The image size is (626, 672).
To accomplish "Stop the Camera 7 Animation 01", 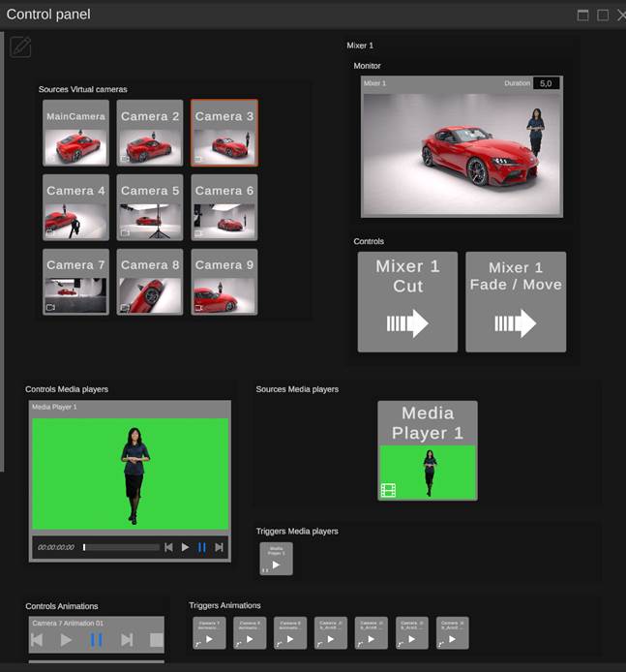I will 156,640.
